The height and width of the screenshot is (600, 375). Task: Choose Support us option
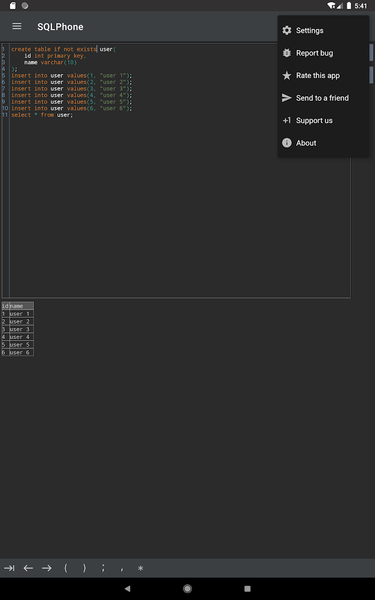pyautogui.click(x=323, y=121)
